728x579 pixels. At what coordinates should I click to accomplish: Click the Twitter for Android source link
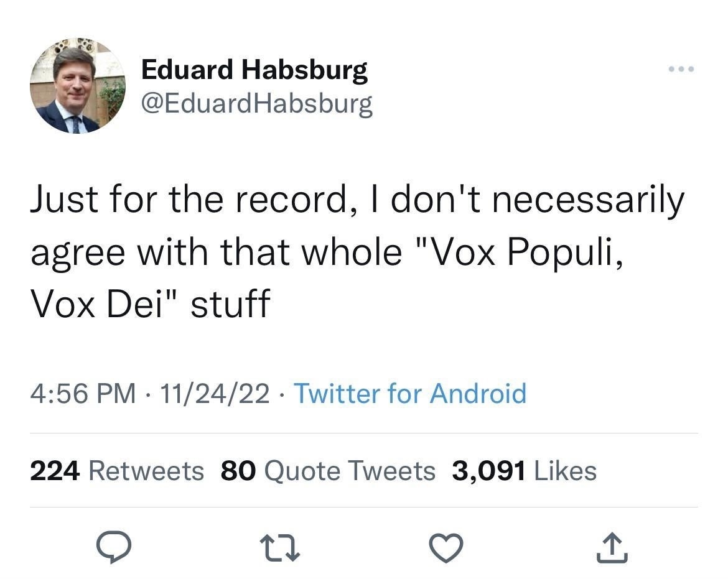tap(409, 394)
